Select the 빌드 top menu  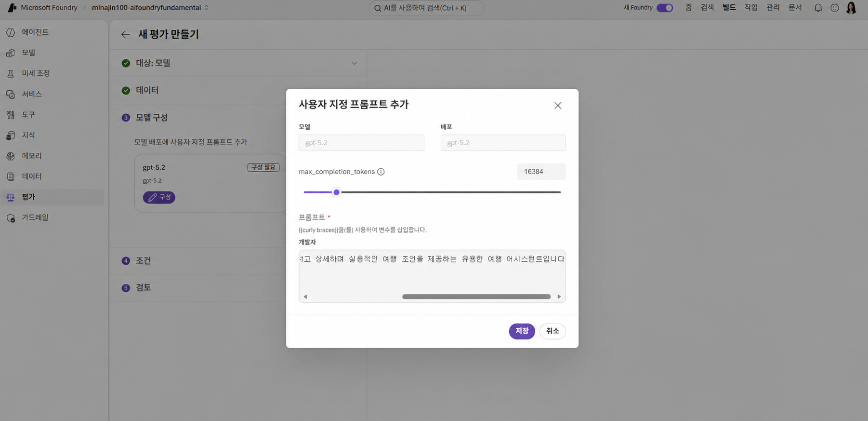coord(729,8)
